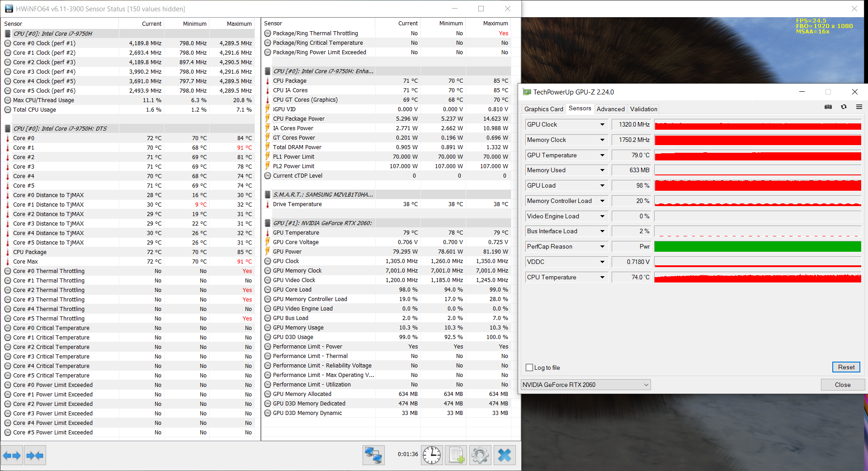Screen dimensions: 868x471
Task: Click the CPU i7-9750H DTS group chip icon
Action: tap(8, 129)
